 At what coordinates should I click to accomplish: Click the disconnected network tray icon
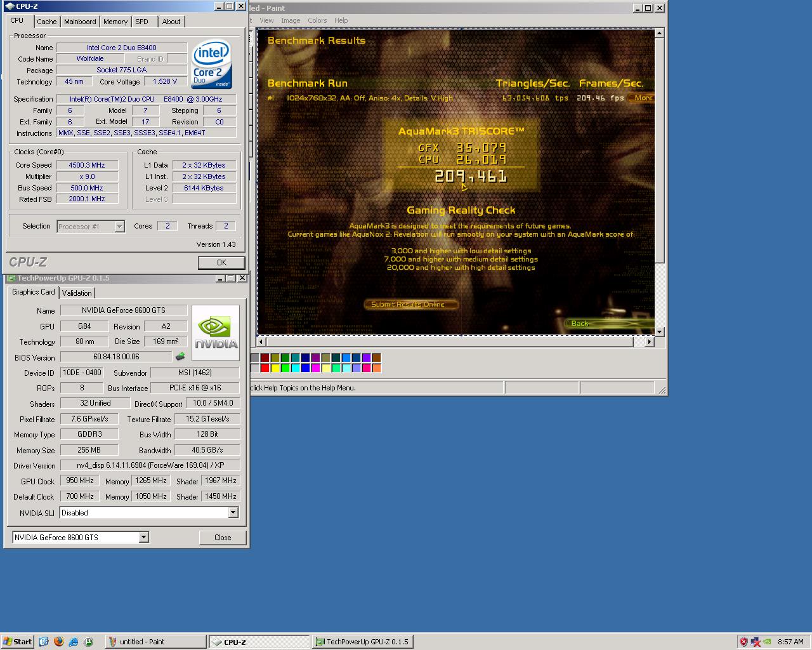[756, 642]
